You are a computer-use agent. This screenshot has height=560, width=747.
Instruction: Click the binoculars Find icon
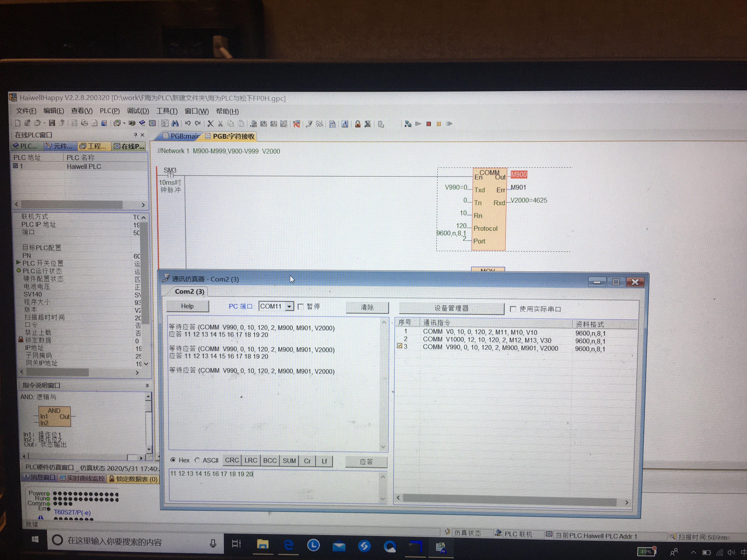[x=175, y=124]
